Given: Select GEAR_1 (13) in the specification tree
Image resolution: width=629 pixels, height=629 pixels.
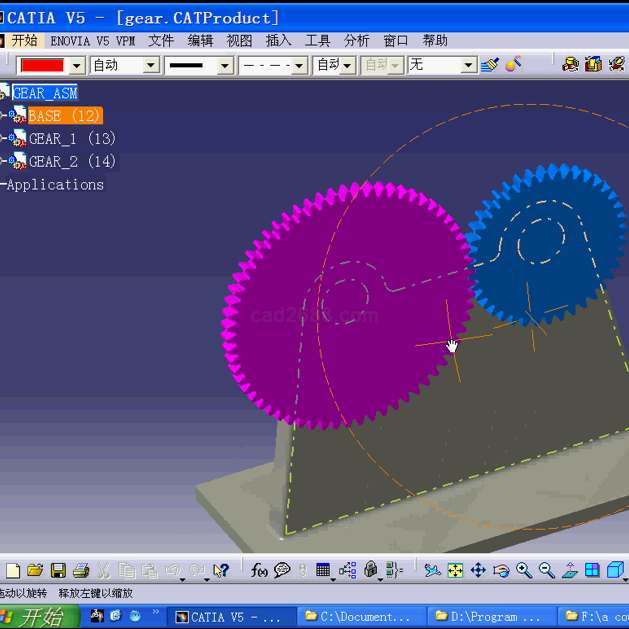Looking at the screenshot, I should click(x=71, y=138).
